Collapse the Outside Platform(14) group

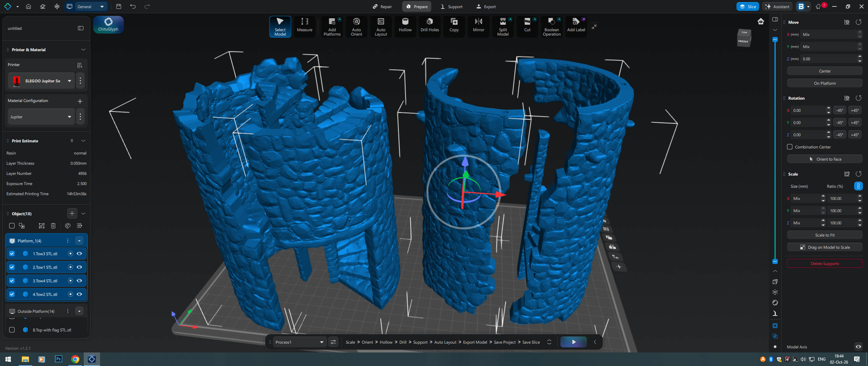[x=79, y=311]
